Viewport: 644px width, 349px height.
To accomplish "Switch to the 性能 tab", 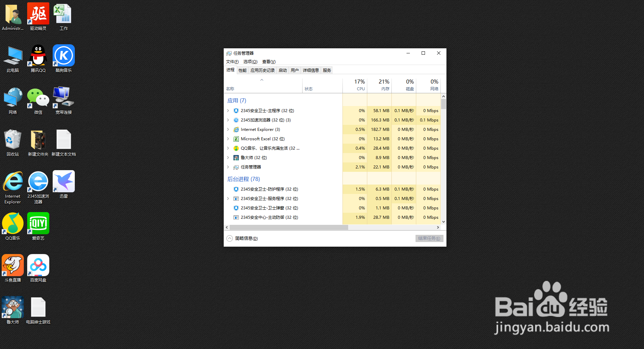I will tap(243, 70).
